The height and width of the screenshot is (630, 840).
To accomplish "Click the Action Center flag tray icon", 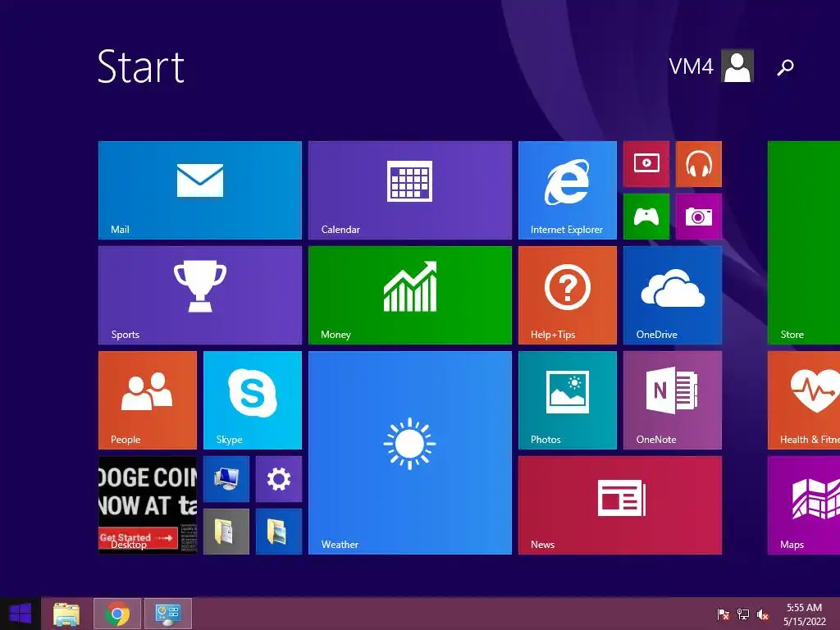I will 724,614.
